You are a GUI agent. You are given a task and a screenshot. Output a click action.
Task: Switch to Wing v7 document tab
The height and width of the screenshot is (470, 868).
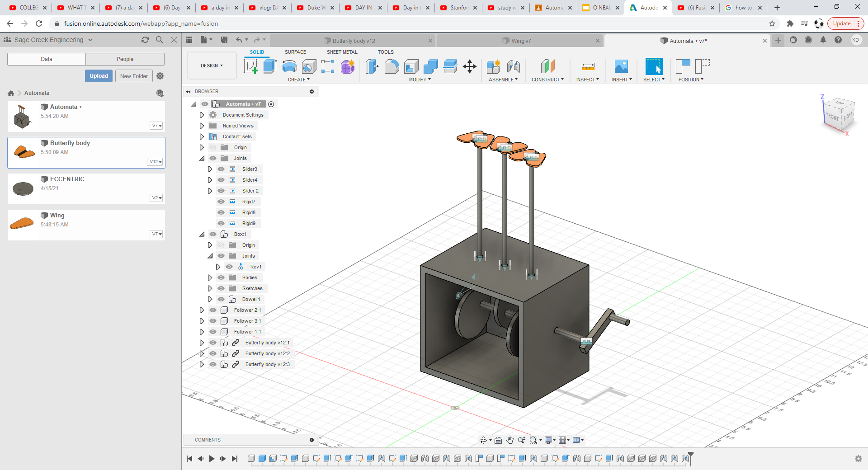pyautogui.click(x=520, y=41)
